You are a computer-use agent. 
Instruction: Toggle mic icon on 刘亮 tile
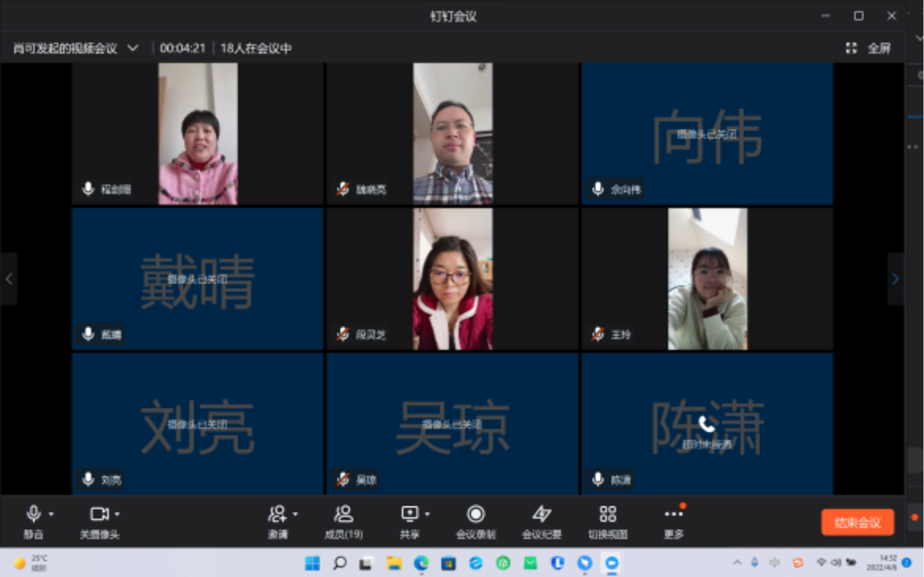point(89,479)
